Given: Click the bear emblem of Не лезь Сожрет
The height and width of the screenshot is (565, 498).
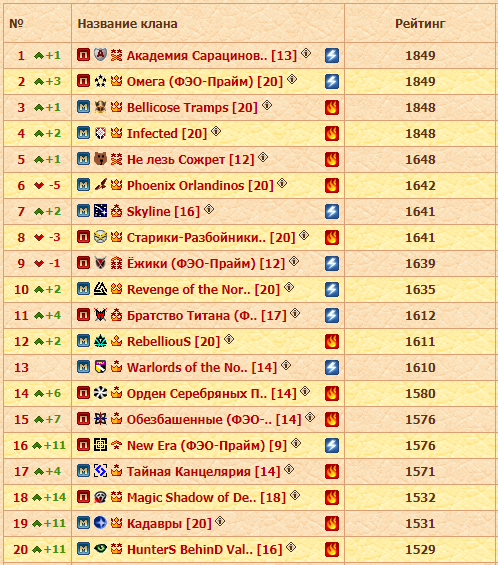Looking at the screenshot, I should pos(101,159).
